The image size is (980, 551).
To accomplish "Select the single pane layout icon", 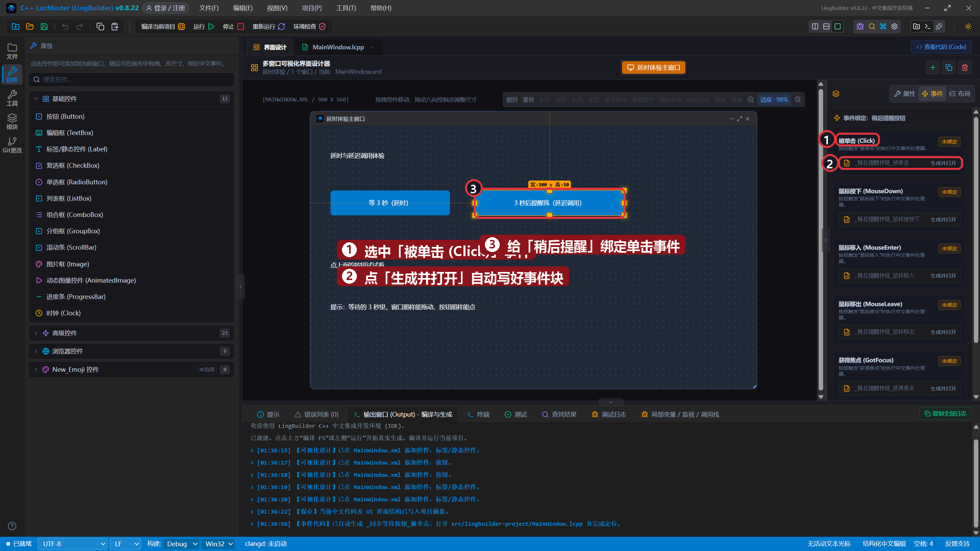I will pyautogui.click(x=838, y=27).
